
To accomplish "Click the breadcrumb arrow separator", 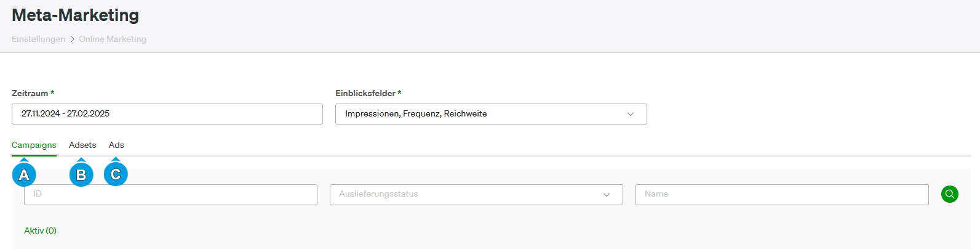I will coord(72,39).
